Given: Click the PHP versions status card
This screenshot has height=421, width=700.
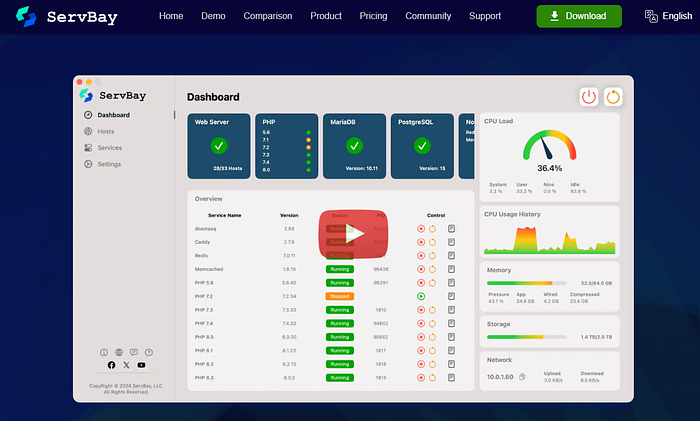Looking at the screenshot, I should [x=287, y=146].
